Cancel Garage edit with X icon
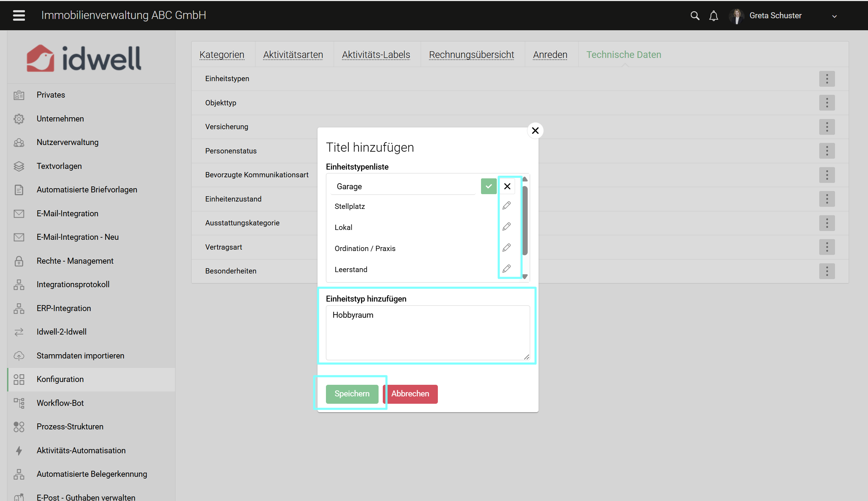Screen dimensions: 868x501 (x=507, y=186)
